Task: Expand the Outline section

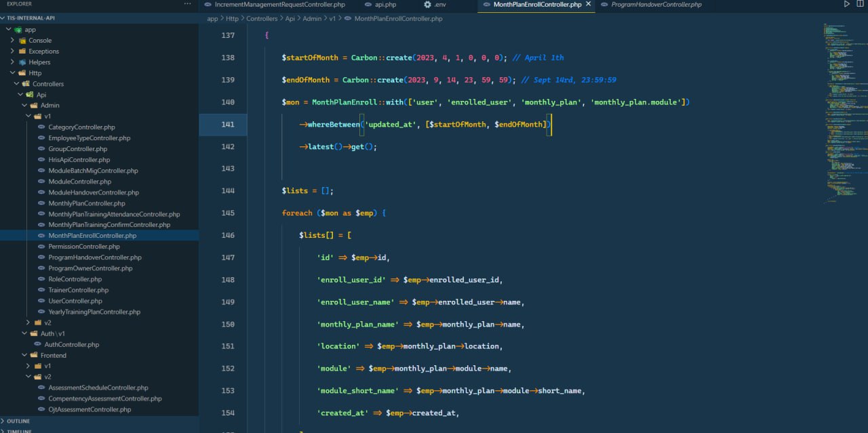Action: [x=18, y=421]
